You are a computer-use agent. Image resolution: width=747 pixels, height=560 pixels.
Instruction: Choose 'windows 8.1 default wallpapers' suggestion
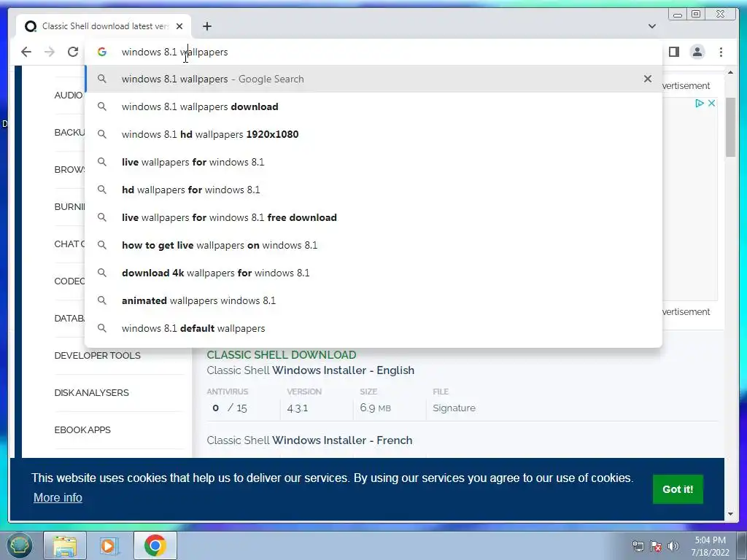(373, 328)
